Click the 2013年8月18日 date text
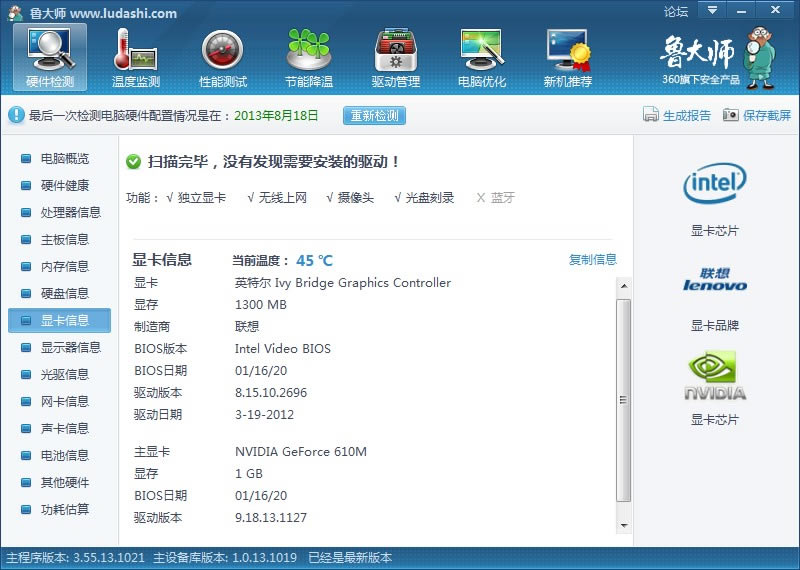This screenshot has height=570, width=800. click(276, 115)
